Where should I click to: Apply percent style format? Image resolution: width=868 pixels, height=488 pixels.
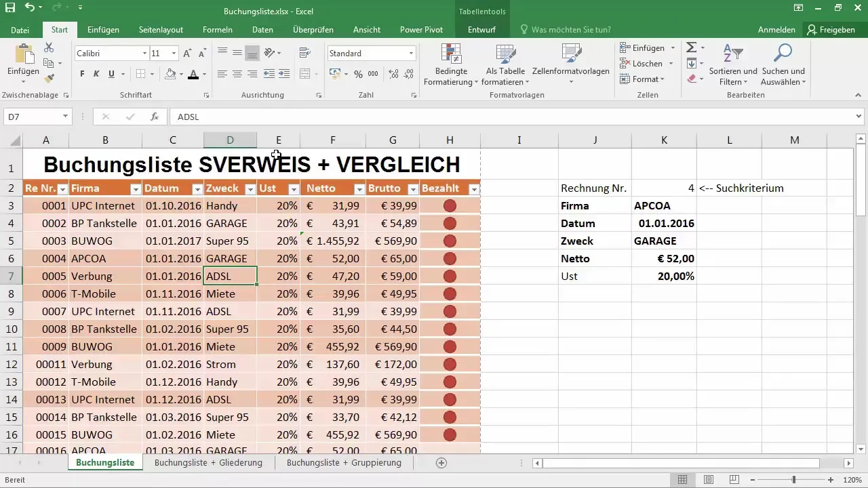point(358,74)
